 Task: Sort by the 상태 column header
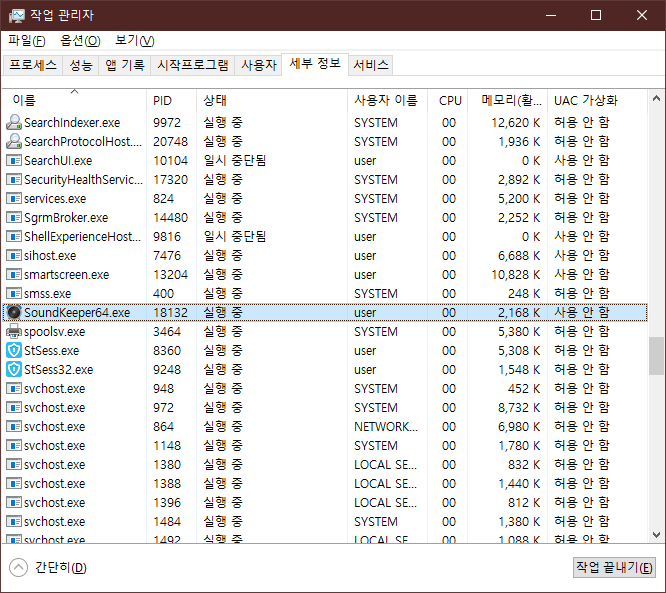(272, 100)
